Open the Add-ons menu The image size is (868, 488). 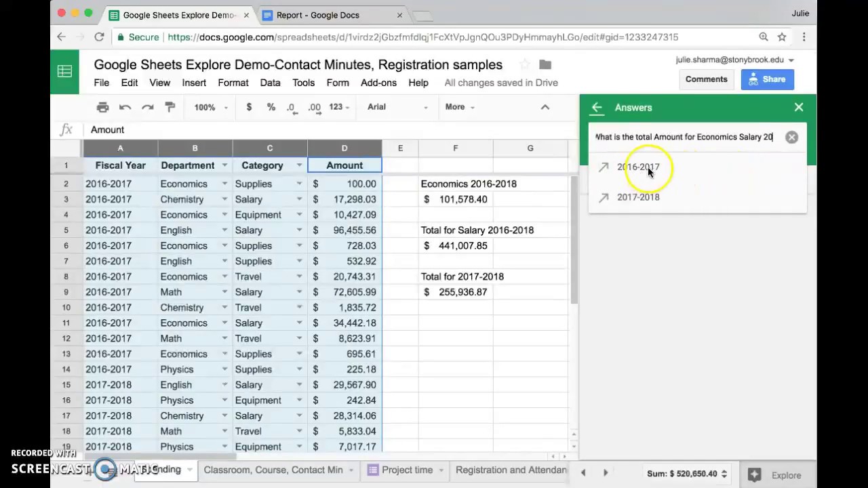pyautogui.click(x=378, y=83)
